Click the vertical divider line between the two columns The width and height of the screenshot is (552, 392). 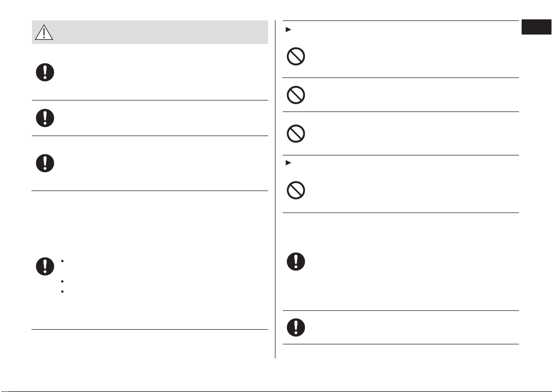pyautogui.click(x=275, y=189)
